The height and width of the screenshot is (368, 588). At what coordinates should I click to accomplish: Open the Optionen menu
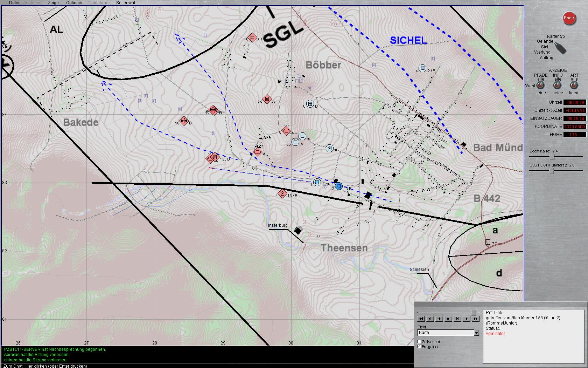click(75, 2)
